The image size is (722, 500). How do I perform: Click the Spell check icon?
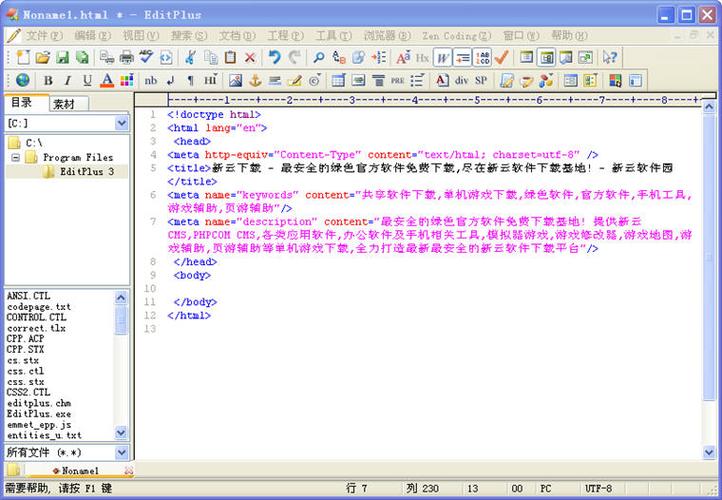(x=147, y=57)
